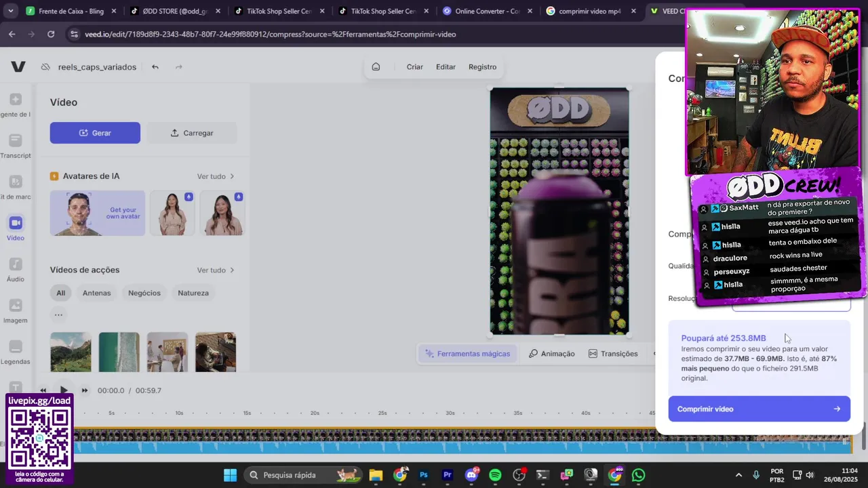Close the comprimir video mp4 tab
This screenshot has height=488, width=868.
point(633,12)
